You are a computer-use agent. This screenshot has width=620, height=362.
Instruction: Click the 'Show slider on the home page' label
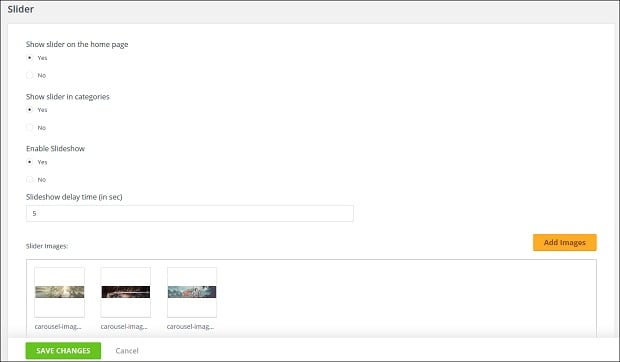[x=77, y=44]
